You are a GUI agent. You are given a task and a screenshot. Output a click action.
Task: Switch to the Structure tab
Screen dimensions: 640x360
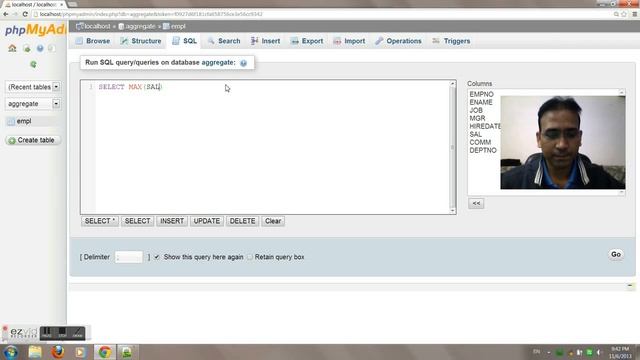[141, 41]
